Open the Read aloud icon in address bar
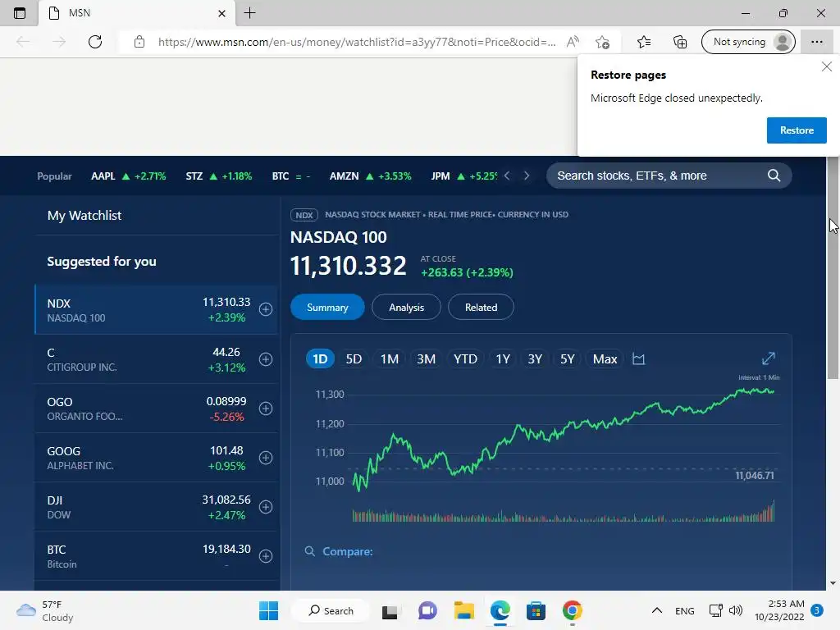Screen dimensions: 840x630 click(x=573, y=42)
